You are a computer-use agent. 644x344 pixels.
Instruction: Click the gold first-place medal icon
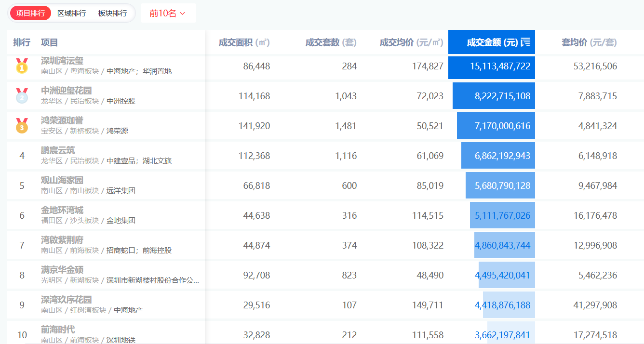pos(22,66)
